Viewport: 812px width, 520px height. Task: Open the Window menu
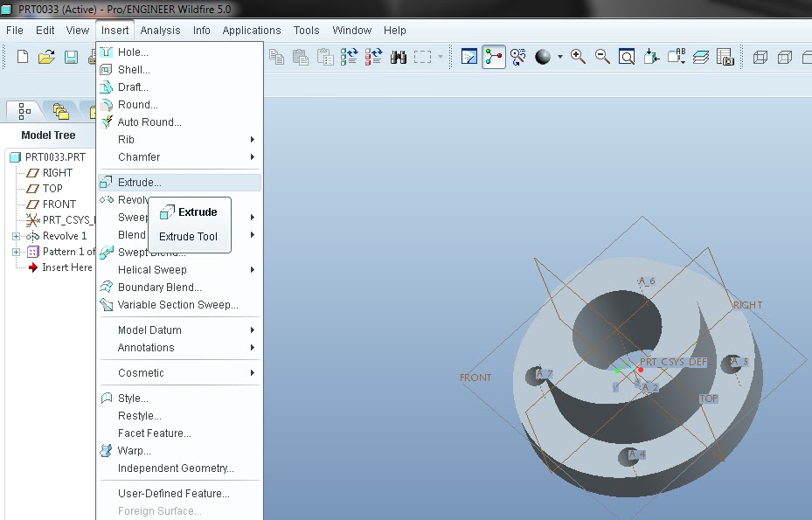point(351,30)
